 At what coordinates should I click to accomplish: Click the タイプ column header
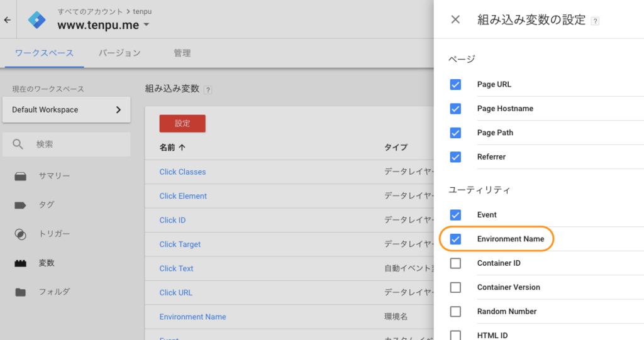396,147
